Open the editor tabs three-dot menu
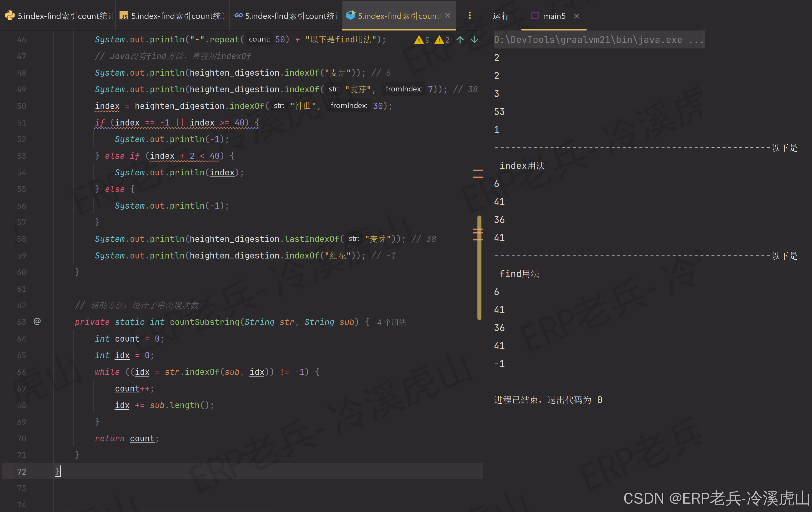 [470, 16]
